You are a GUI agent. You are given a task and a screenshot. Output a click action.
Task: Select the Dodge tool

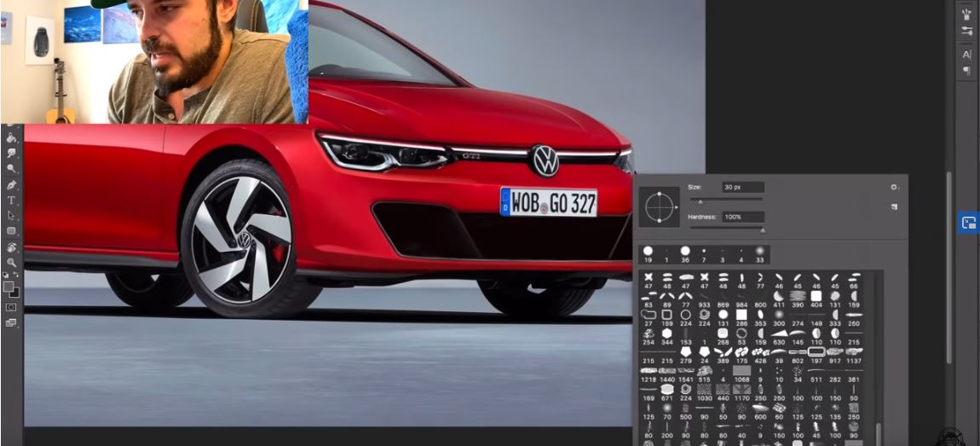coord(12,168)
